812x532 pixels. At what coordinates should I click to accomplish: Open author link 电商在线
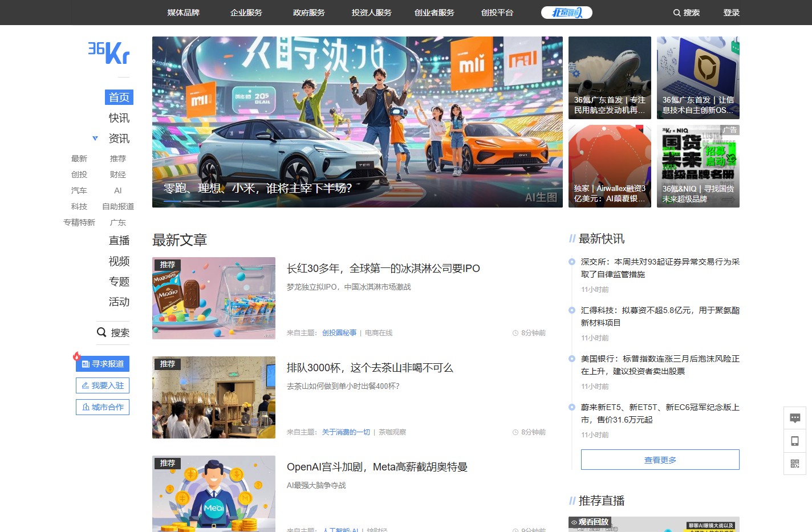[379, 333]
